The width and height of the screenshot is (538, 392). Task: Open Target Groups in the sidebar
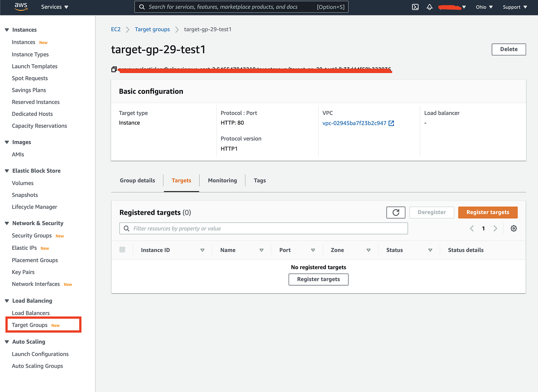click(30, 325)
